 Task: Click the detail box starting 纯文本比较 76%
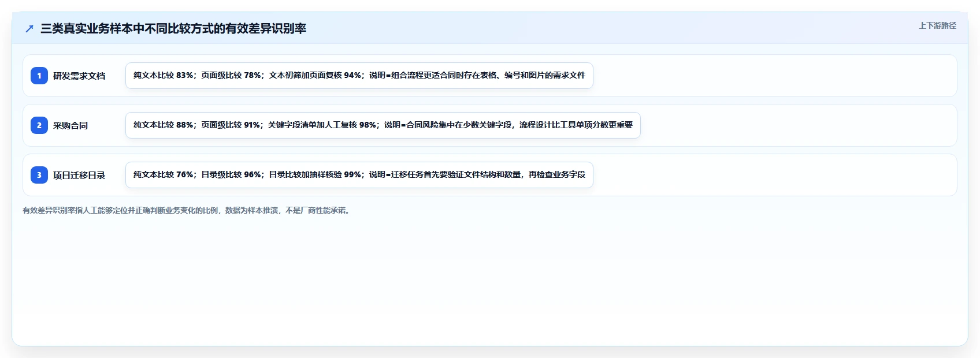[x=359, y=175]
